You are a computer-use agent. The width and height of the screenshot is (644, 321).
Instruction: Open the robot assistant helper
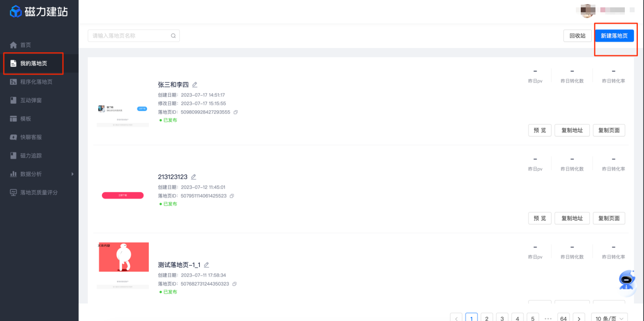point(626,280)
